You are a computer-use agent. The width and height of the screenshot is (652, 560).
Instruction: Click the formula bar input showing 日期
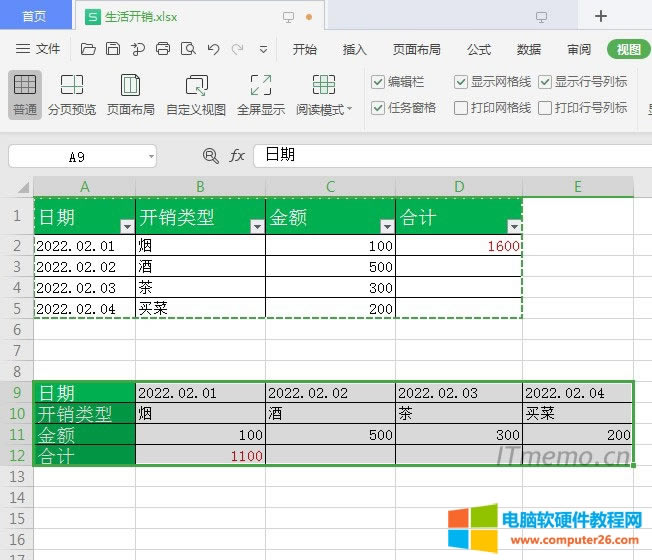tap(450, 156)
